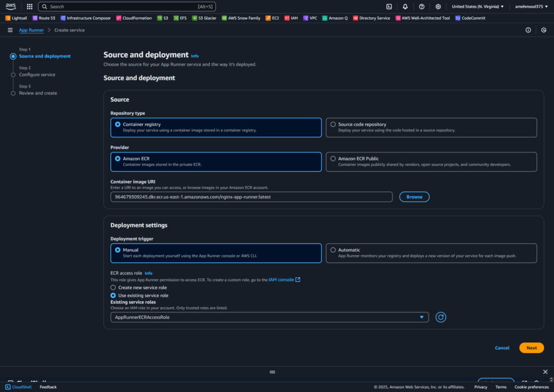Open the info panel icon below the account menu
Image resolution: width=554 pixels, height=392 pixels.
point(528,30)
